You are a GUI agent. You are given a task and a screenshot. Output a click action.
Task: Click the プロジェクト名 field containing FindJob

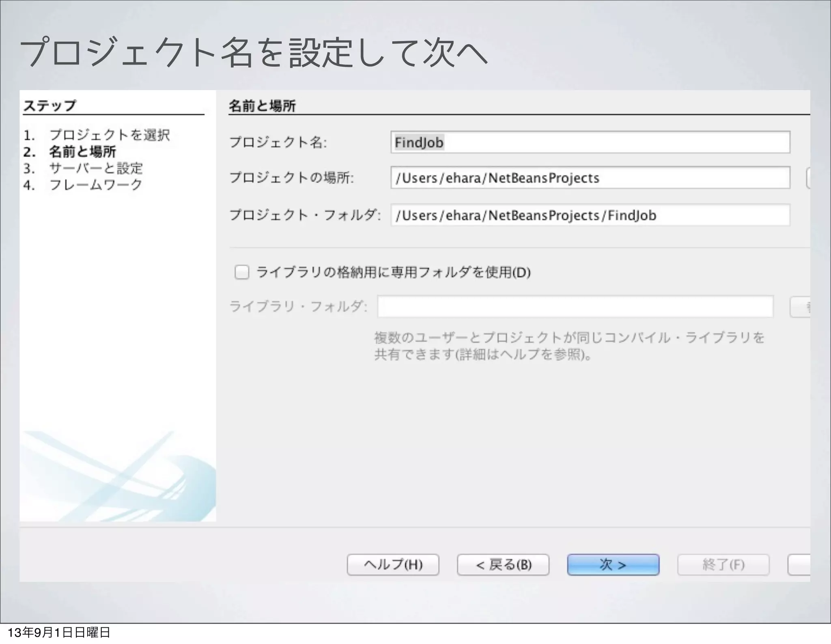click(590, 142)
